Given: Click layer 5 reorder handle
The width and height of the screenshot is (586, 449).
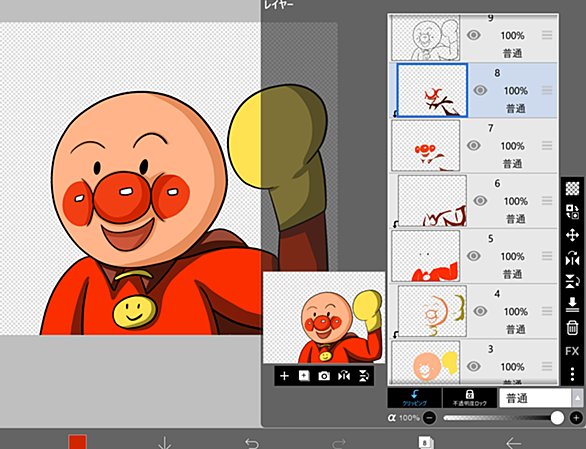Looking at the screenshot, I should 547,256.
